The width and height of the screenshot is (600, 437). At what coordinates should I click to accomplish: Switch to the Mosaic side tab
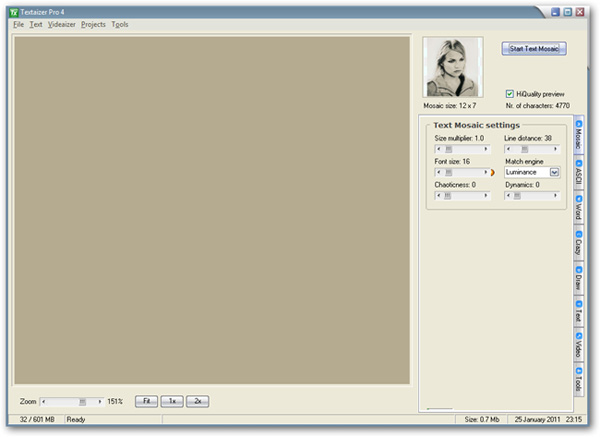point(579,135)
